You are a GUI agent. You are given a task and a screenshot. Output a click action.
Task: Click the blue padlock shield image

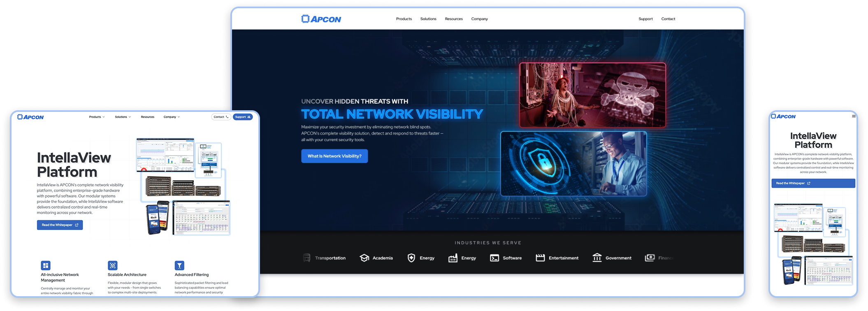[x=573, y=164]
